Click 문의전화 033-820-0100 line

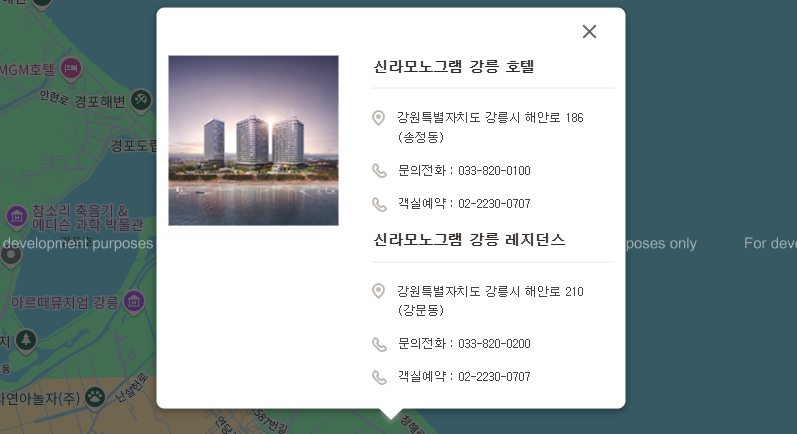464,171
